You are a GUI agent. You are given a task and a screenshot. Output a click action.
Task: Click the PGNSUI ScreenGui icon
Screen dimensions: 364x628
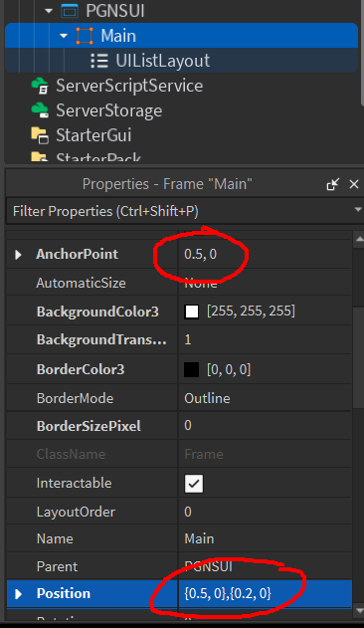coord(70,11)
